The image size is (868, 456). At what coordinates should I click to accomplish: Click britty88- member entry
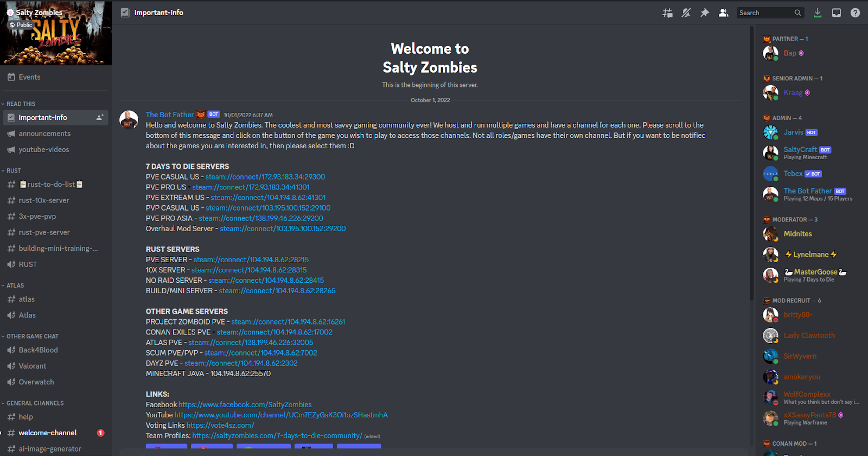[x=811, y=315]
